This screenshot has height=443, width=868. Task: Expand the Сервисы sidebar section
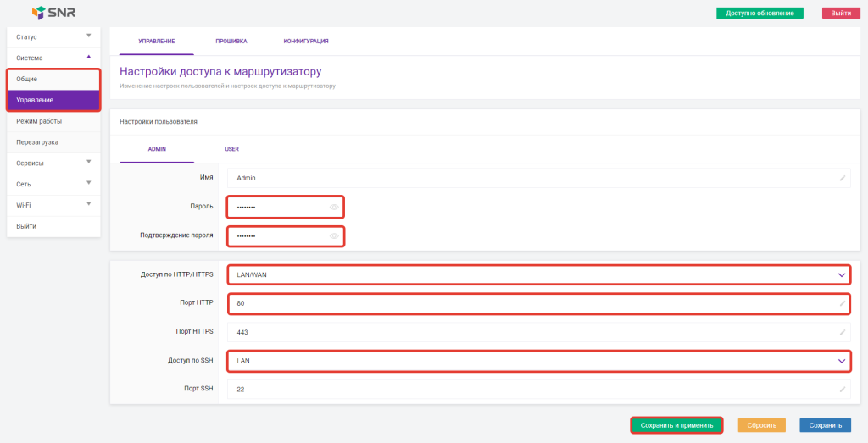click(53, 163)
